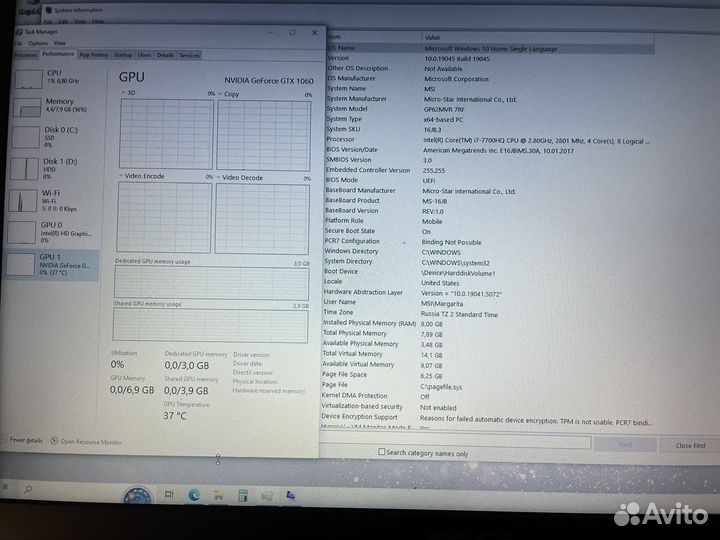Select Wi-Fi performance entry

click(x=53, y=201)
